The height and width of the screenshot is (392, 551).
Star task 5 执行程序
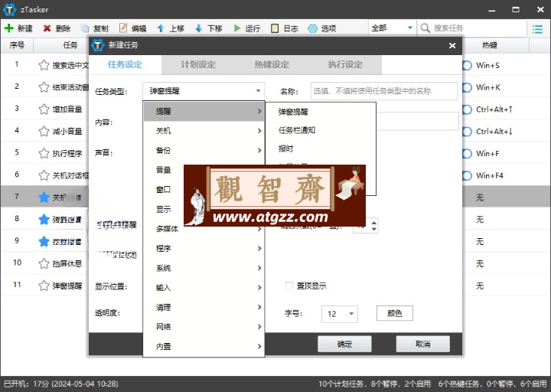[44, 153]
